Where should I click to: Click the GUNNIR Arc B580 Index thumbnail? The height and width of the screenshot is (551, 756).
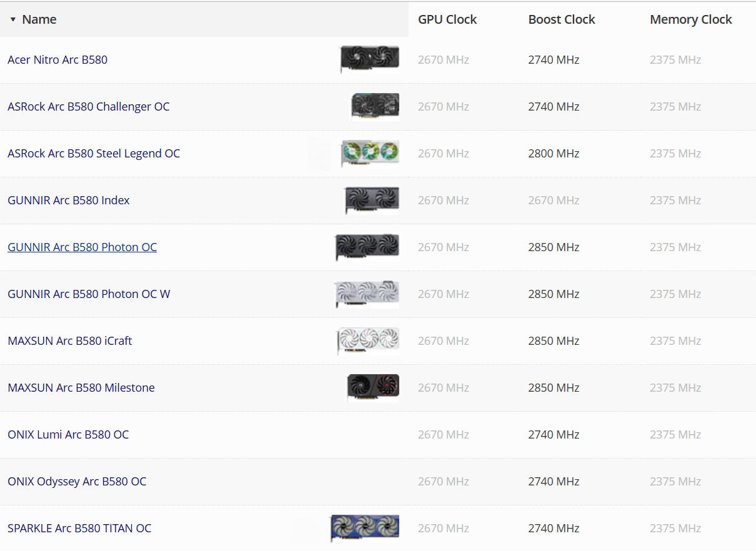point(372,201)
